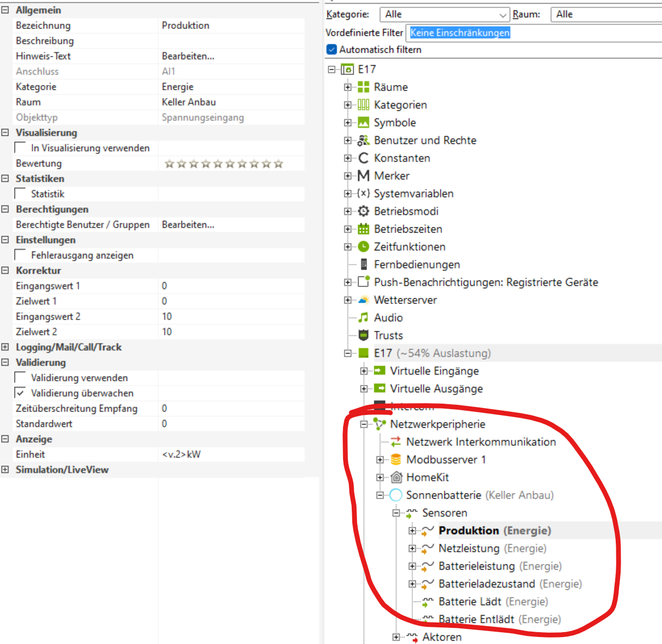Click the Push-Benachrichtigungen device icon
Screen dimensions: 662x644
point(364,282)
